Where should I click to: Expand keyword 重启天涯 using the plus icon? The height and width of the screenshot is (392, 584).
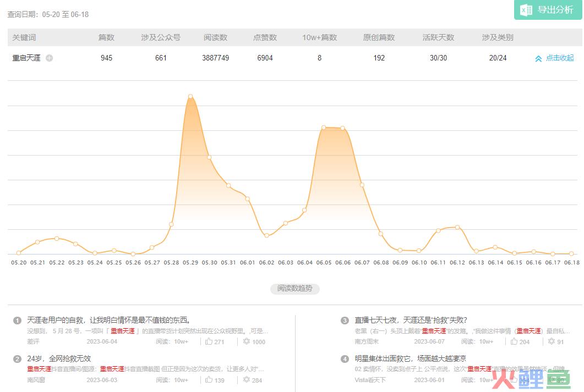[x=49, y=58]
